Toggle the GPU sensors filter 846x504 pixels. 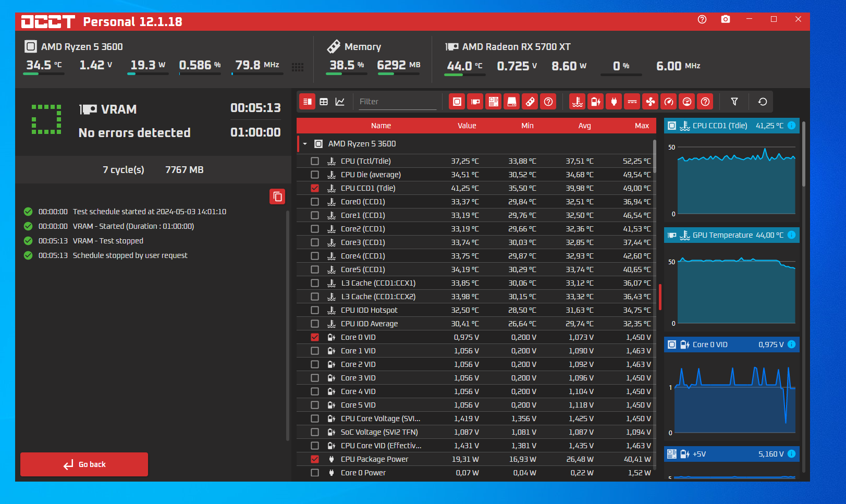[x=475, y=102]
